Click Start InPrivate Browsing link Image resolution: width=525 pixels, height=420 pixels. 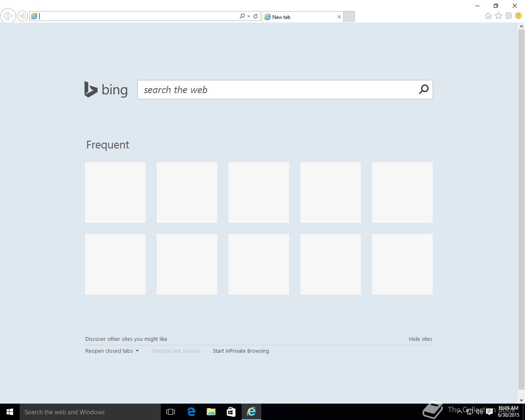click(x=241, y=351)
